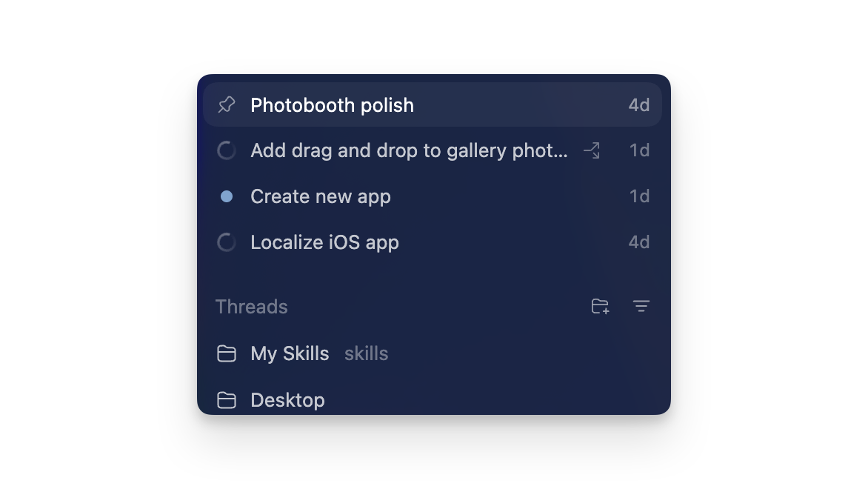
Task: Click the 4d timestamp on Photobooth polish
Action: point(639,104)
